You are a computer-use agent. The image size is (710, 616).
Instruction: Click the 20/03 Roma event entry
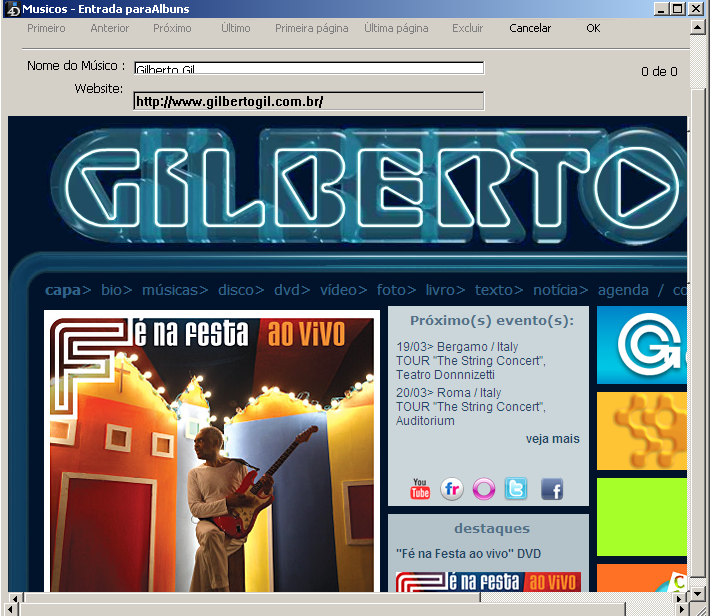471,406
